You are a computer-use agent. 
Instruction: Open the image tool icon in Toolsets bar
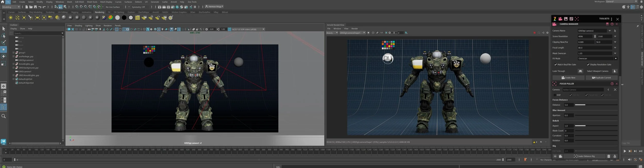tap(566, 19)
